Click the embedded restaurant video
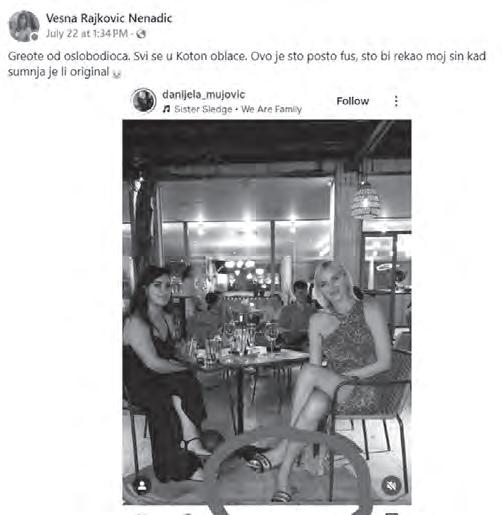Screen dimensions: 502x515 pos(267,312)
